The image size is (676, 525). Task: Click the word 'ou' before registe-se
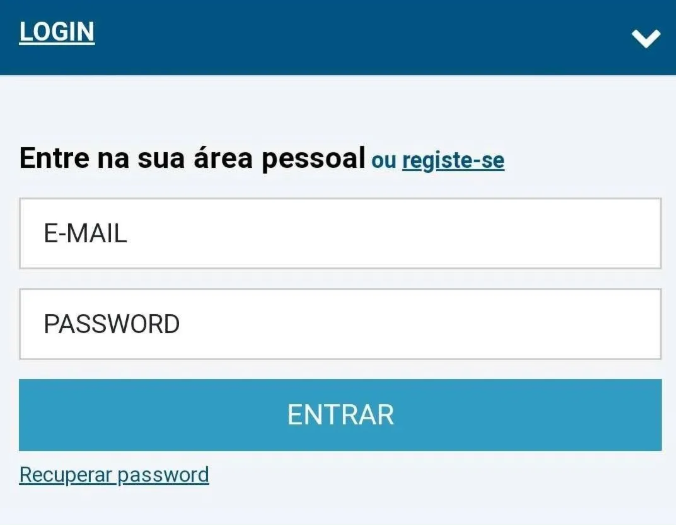pyautogui.click(x=384, y=160)
